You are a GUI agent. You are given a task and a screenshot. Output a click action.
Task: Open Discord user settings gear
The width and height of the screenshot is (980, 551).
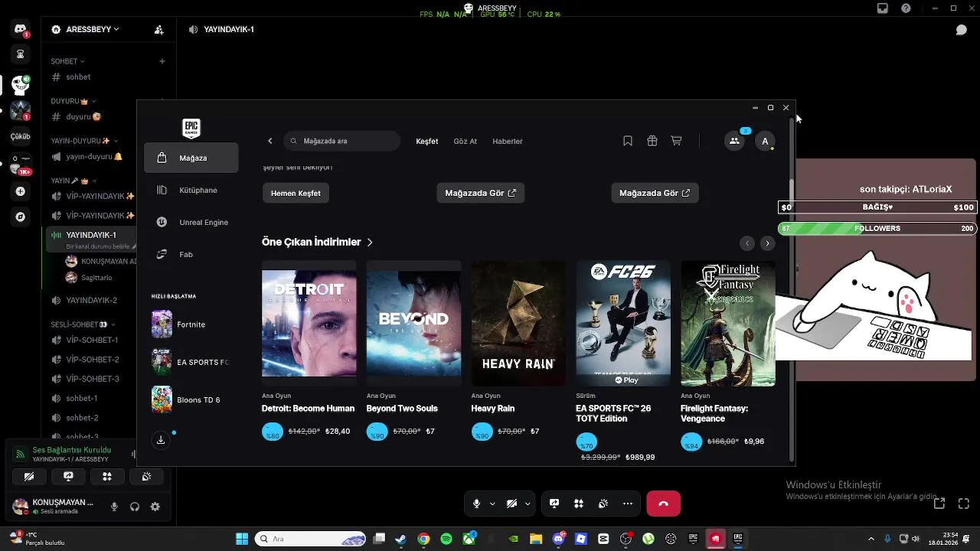155,507
